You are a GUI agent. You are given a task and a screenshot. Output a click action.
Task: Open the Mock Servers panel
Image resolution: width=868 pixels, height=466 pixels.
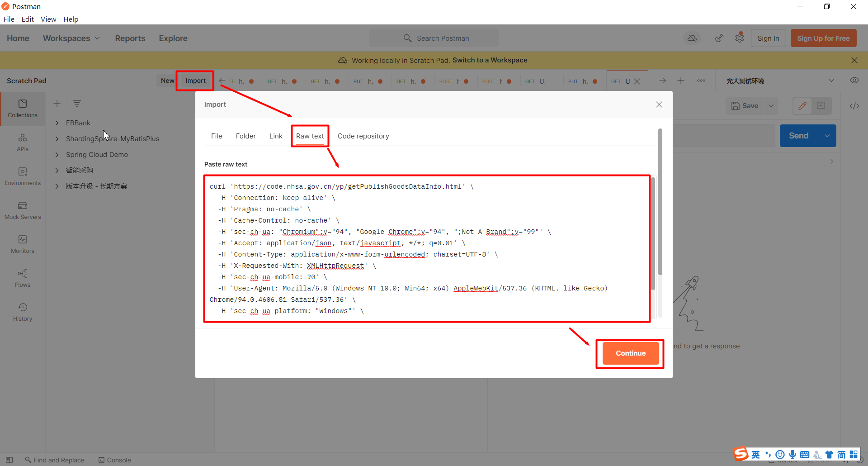23,210
